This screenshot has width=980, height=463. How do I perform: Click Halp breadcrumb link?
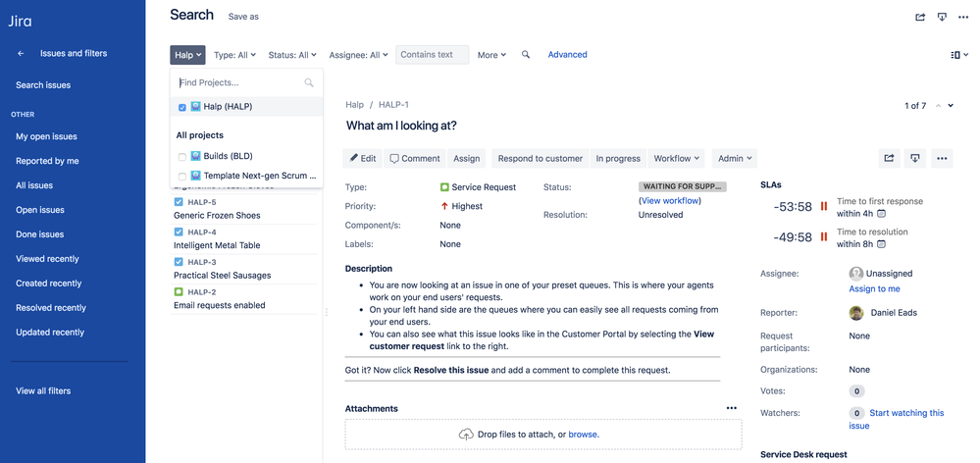tap(354, 105)
